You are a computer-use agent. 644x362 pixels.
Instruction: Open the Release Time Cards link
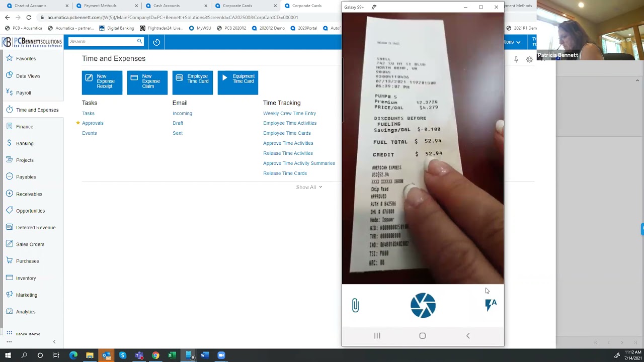(285, 173)
